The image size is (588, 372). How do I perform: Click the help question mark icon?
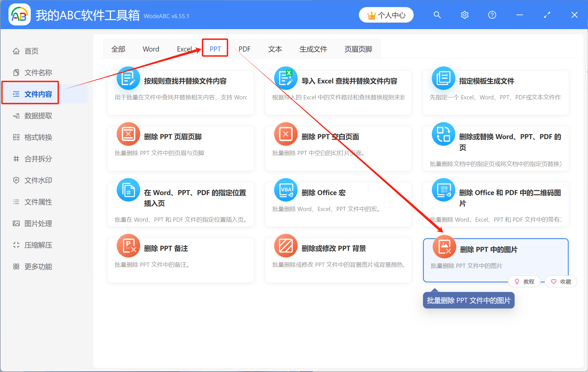(492, 15)
